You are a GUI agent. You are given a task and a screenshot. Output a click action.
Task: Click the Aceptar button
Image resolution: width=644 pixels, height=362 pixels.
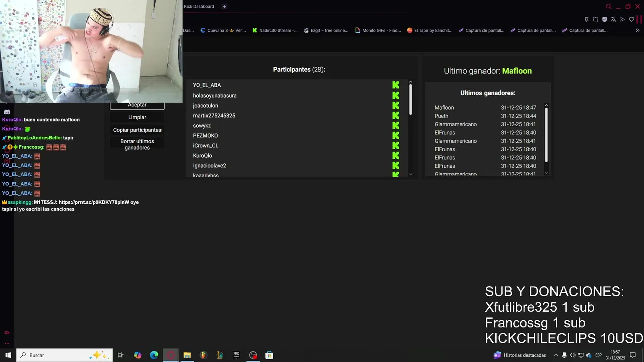(x=137, y=105)
